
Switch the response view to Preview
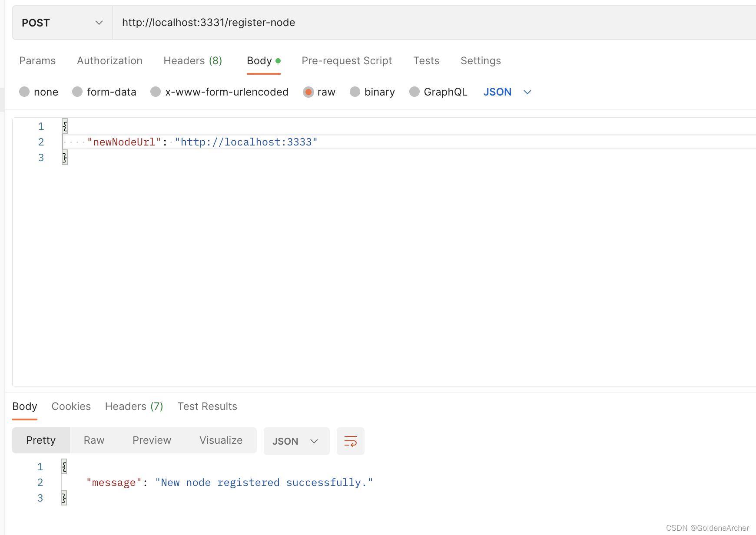point(152,440)
